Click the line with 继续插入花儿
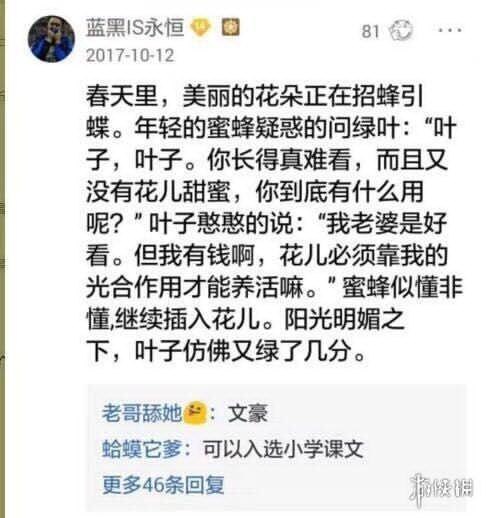The image size is (488, 518). tap(245, 319)
